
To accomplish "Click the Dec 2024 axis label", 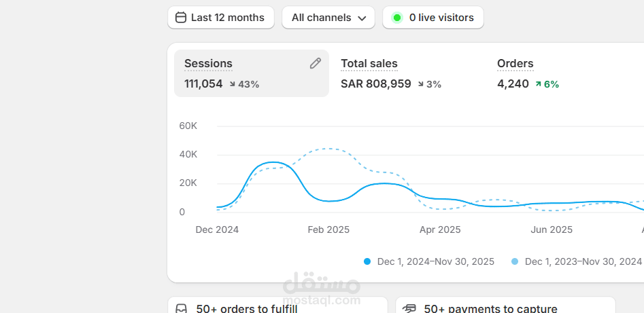I will [x=217, y=229].
